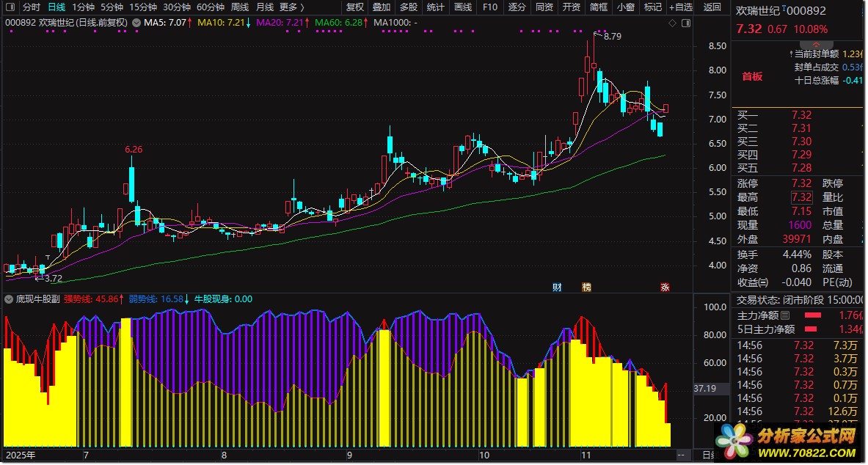Viewport: 868px width, 465px height.
Task: Toggle 复权 price adjustment mode
Action: point(355,7)
